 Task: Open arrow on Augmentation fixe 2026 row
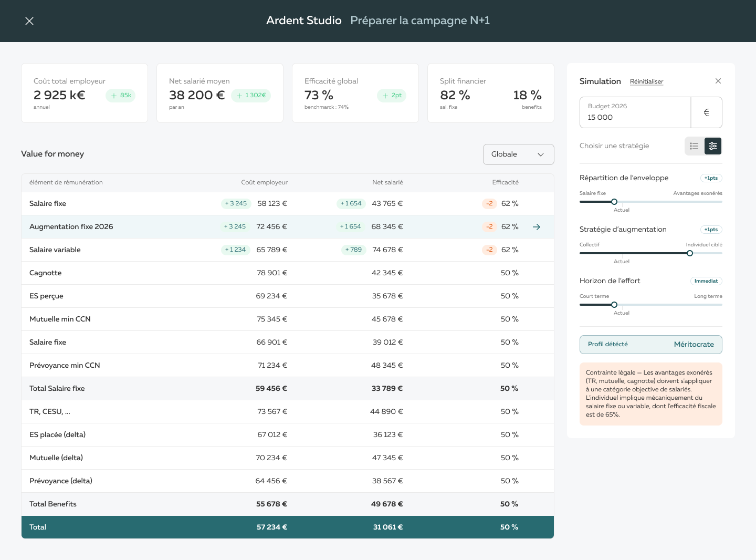click(x=536, y=227)
